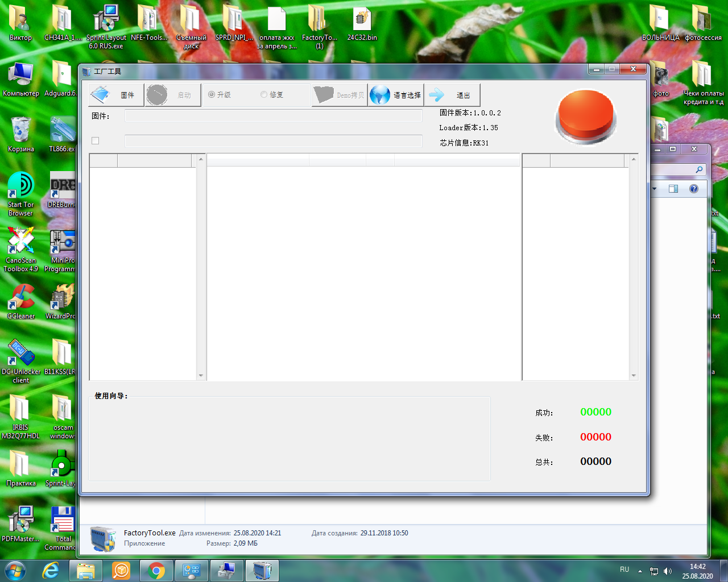Viewport: 728px width, 582px height.
Task: Click left list scroll-up arrow
Action: pyautogui.click(x=201, y=159)
